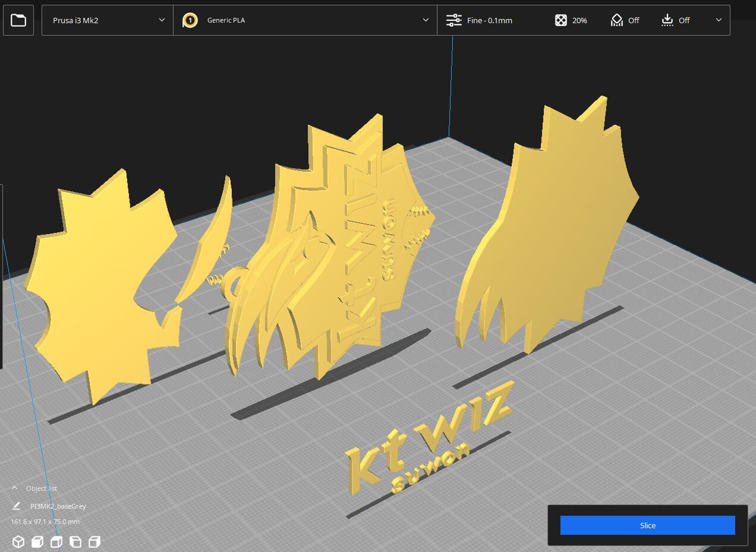Expand the print settings panel chevron

[719, 20]
